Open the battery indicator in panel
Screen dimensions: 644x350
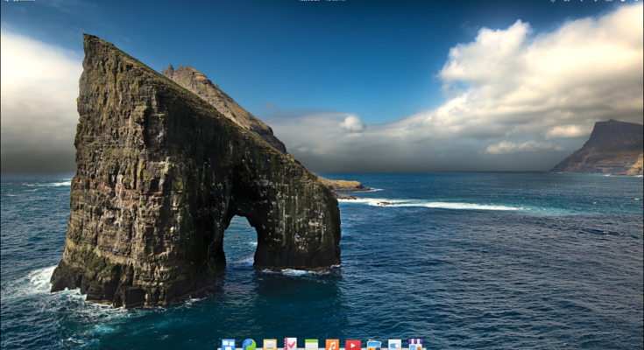[610, 1]
